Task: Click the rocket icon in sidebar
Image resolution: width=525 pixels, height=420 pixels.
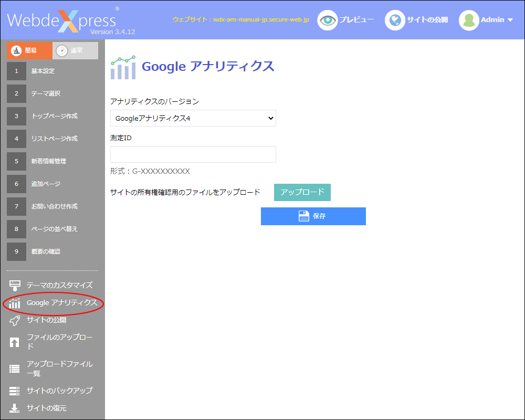Action: click(15, 321)
